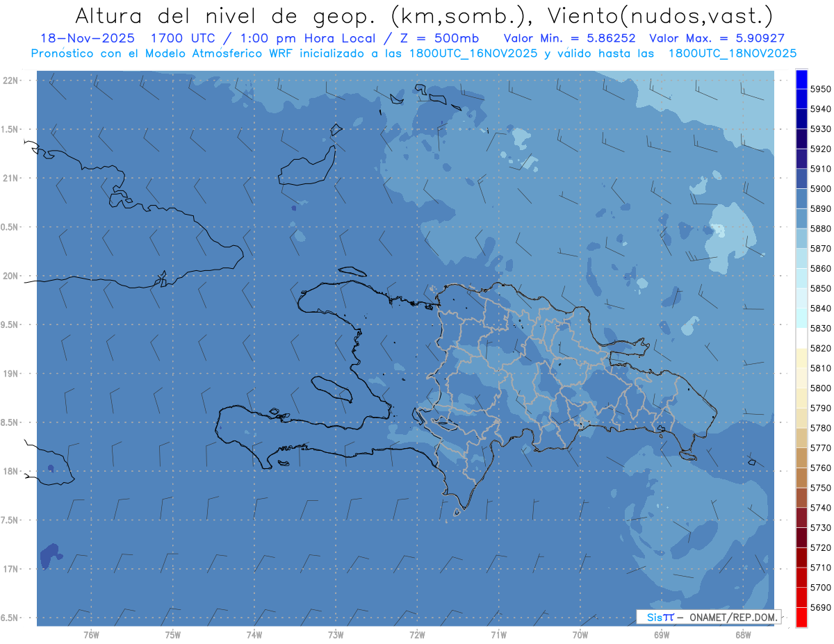This screenshot has width=834, height=644.
Task: Click the '1.5N' latitude label
Action: [x=10, y=129]
